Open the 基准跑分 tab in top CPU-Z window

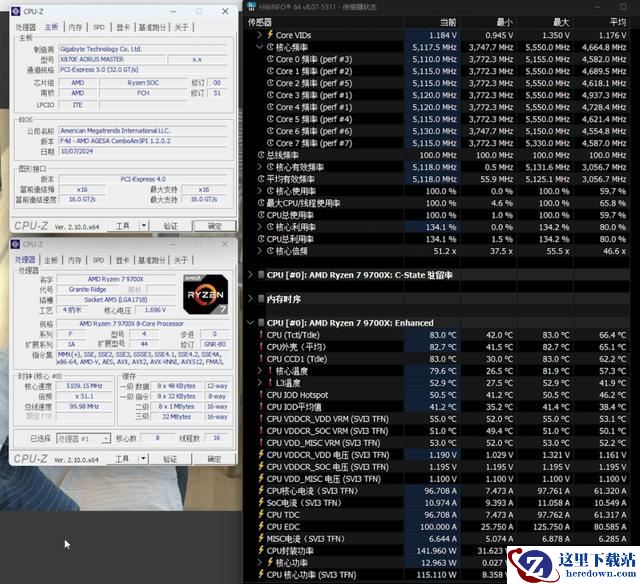tap(152, 27)
